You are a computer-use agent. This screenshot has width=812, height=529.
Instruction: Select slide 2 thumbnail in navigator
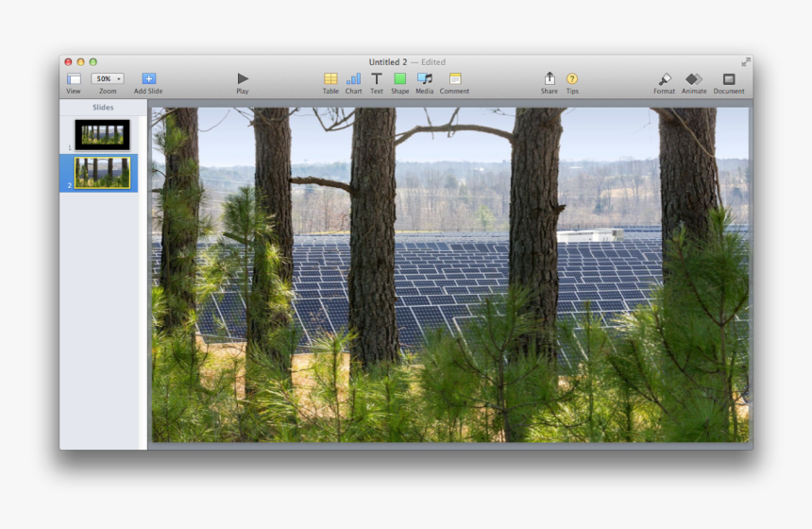(103, 173)
